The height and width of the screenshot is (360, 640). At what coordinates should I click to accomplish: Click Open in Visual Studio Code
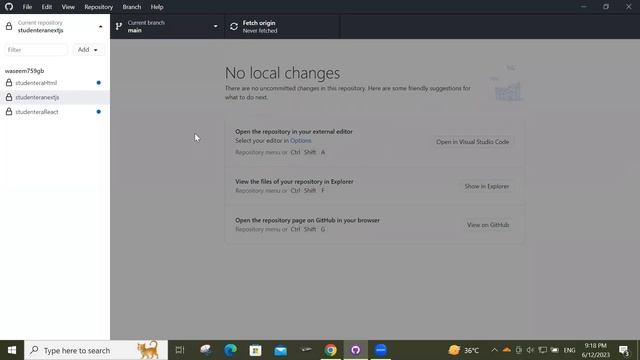click(x=472, y=142)
